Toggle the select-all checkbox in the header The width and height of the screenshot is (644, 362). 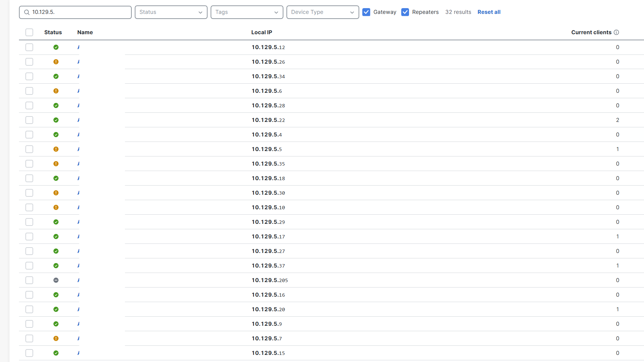click(x=29, y=32)
